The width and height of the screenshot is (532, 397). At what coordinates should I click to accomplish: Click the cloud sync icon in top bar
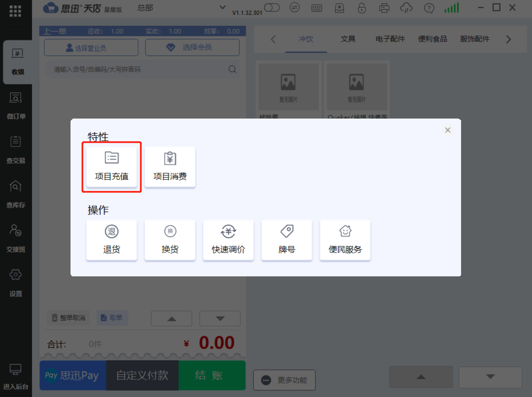[406, 8]
